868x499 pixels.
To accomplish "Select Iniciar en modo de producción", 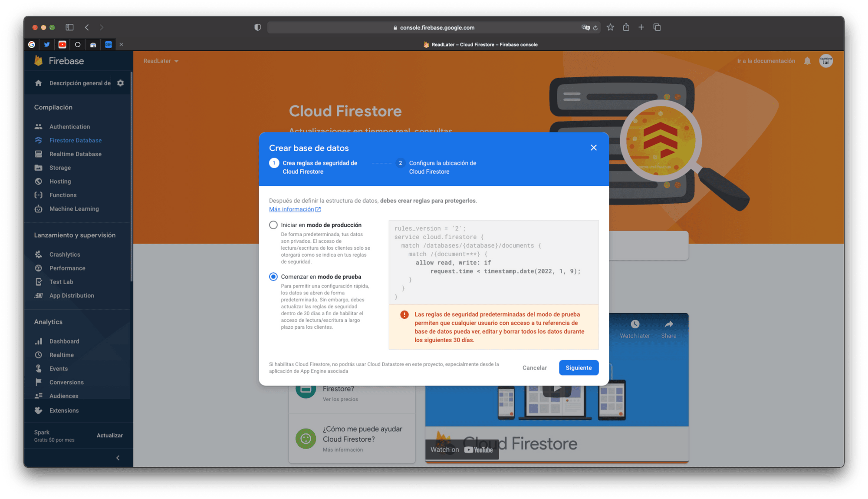I will 273,225.
